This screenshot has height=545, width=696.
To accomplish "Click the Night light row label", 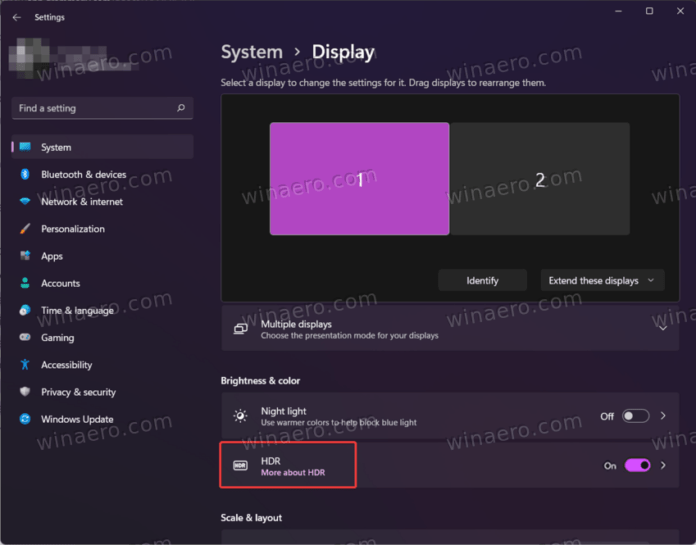I will click(284, 411).
